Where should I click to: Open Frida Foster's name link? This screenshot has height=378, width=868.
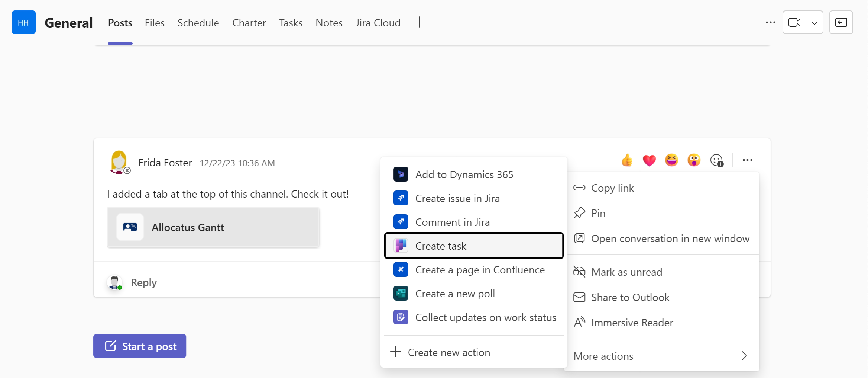click(x=165, y=163)
